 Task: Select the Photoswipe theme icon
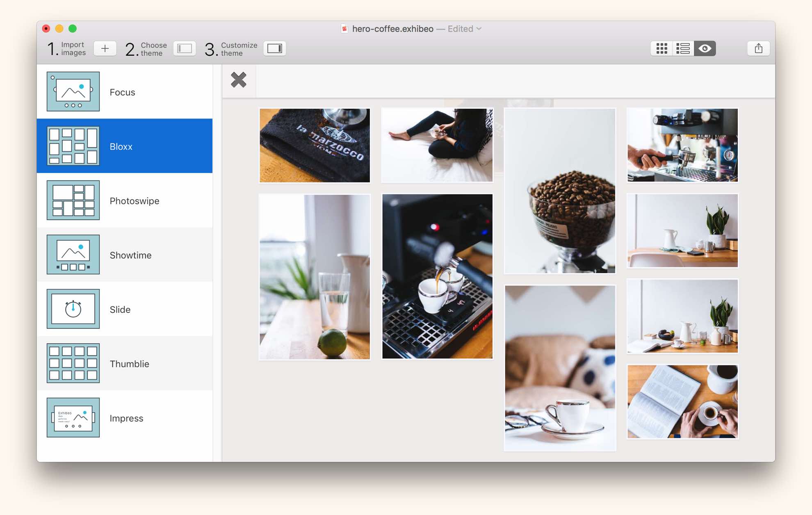pos(73,201)
